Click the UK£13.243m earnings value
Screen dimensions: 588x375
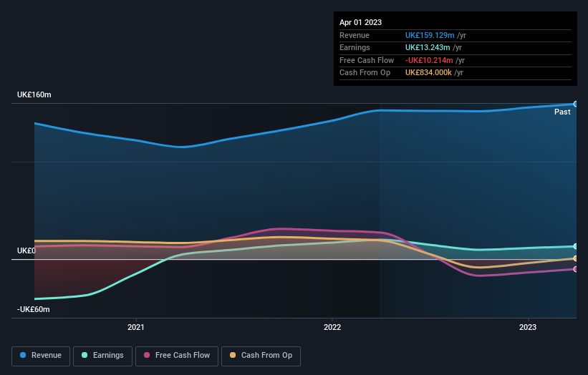(428, 47)
